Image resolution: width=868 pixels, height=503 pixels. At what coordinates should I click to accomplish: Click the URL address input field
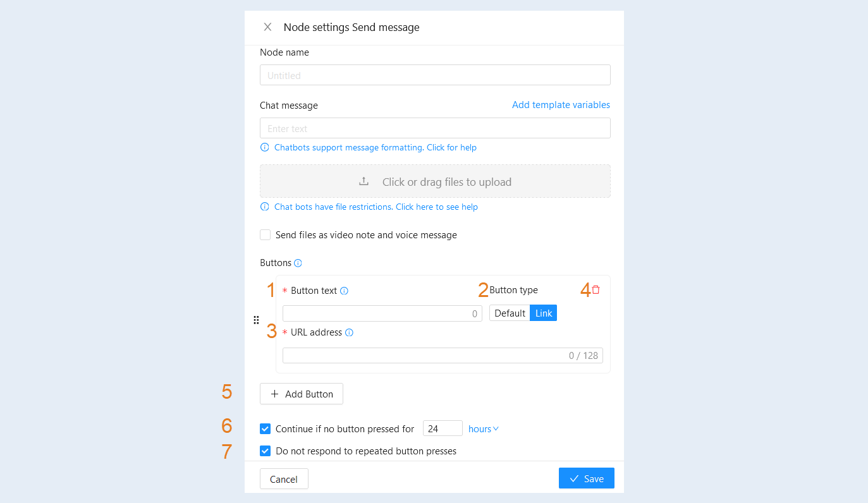[443, 355]
